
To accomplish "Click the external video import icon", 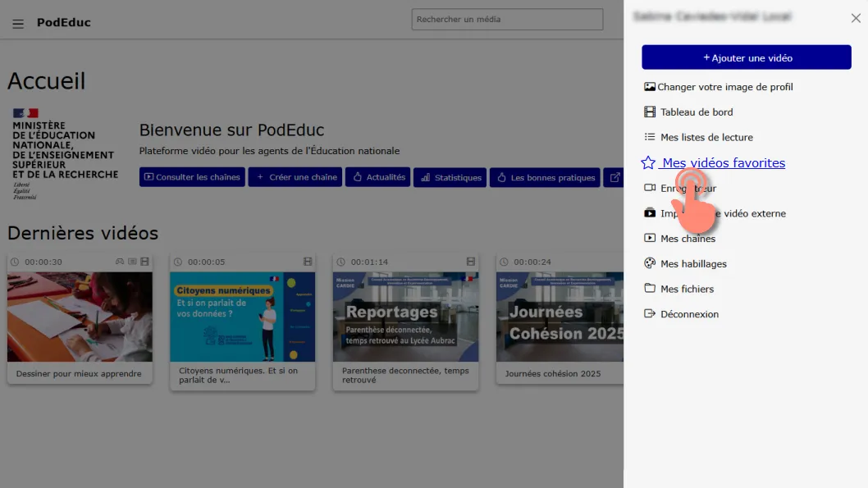I will coord(649,213).
